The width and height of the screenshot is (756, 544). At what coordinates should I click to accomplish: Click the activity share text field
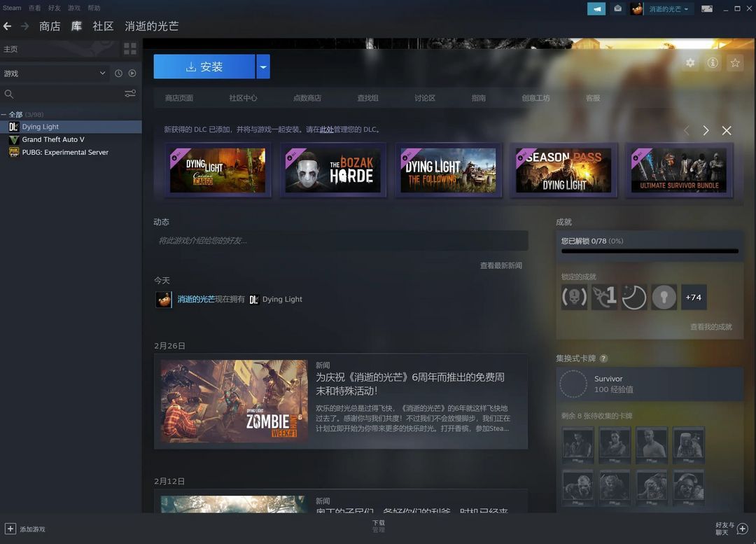coord(341,240)
